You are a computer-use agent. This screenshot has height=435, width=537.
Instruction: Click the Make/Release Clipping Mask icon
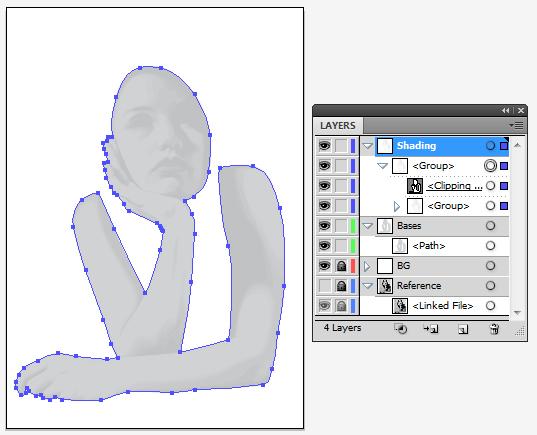click(400, 329)
